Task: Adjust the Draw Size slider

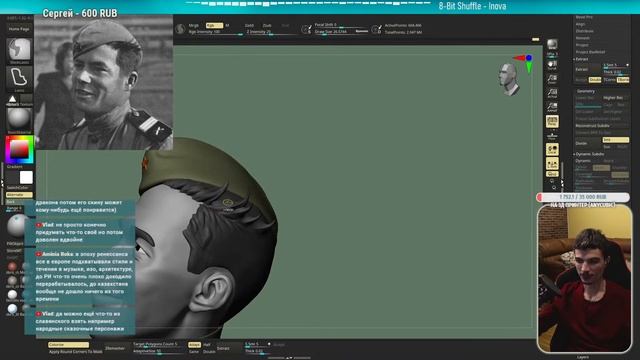Action: click(341, 31)
